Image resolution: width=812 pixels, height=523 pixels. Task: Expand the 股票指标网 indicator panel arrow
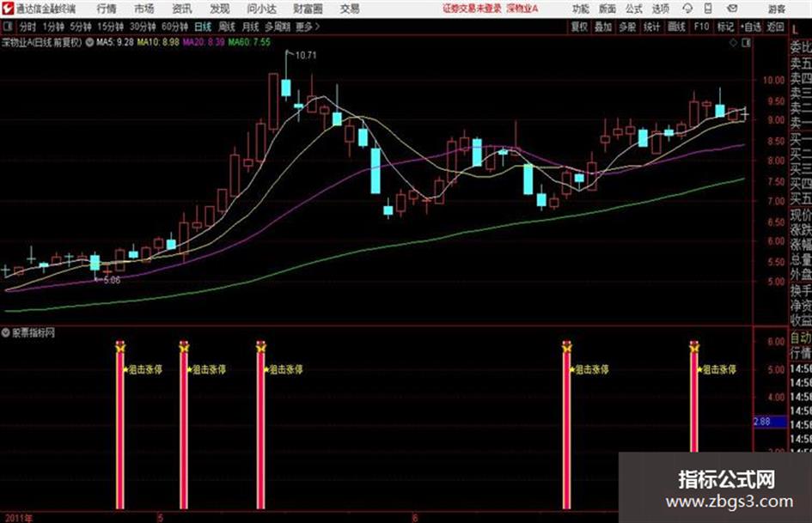point(6,332)
